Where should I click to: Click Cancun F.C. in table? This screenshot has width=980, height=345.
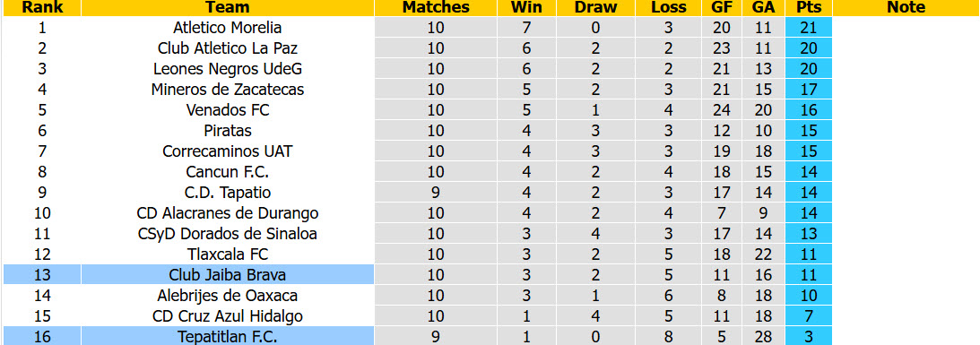[x=228, y=172]
